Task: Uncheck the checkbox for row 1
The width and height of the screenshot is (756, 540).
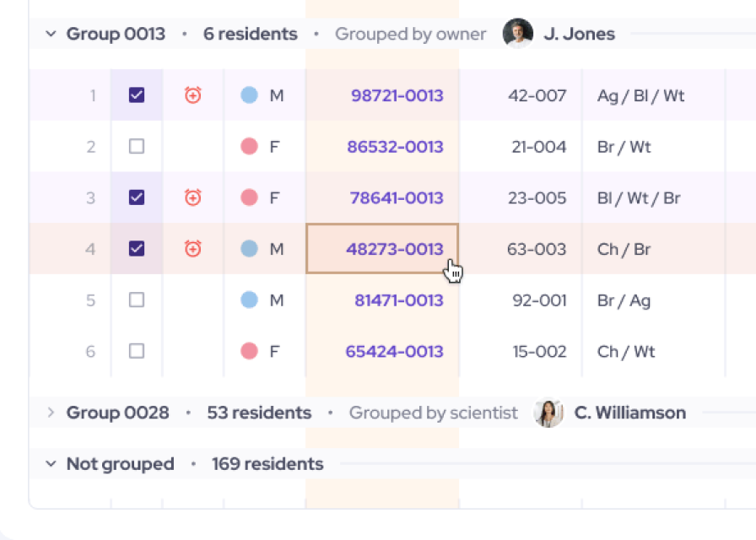Action: [137, 95]
